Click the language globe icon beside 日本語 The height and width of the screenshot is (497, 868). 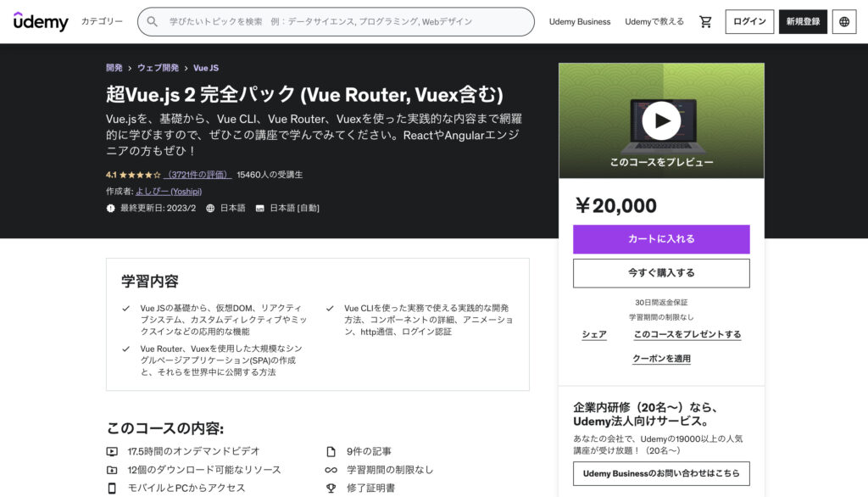click(x=210, y=209)
